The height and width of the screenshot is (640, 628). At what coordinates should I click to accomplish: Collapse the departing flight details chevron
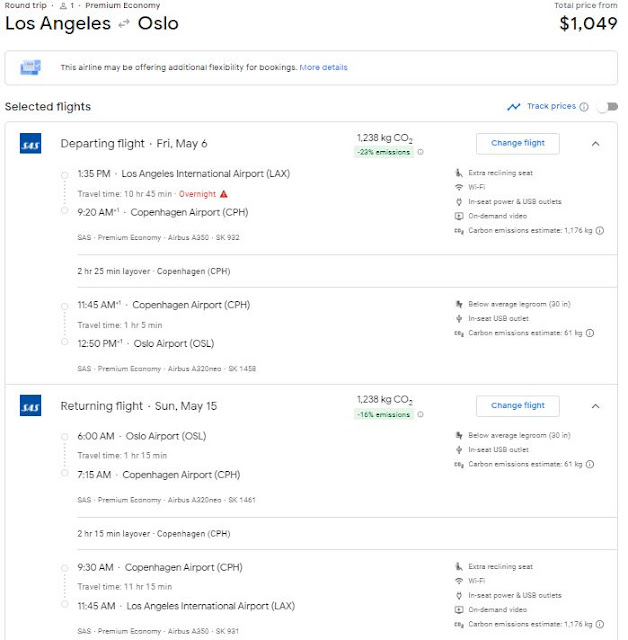596,143
